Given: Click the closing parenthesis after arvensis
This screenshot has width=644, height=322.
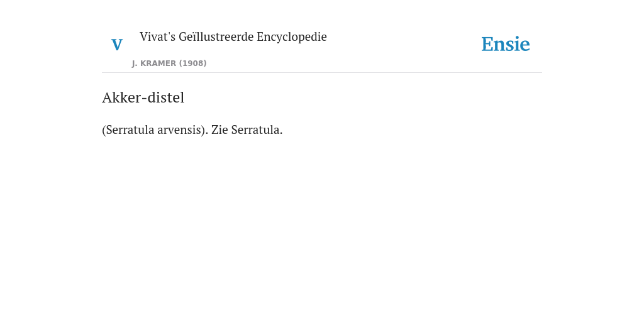Looking at the screenshot, I should pyautogui.click(x=203, y=130).
